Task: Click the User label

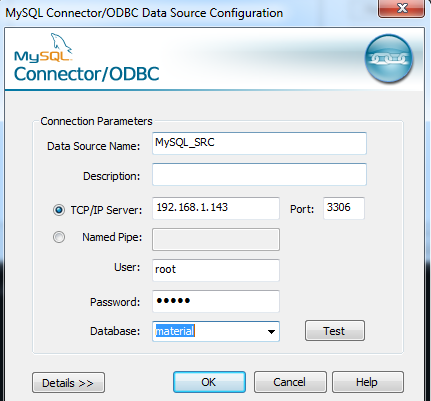Action: [127, 267]
